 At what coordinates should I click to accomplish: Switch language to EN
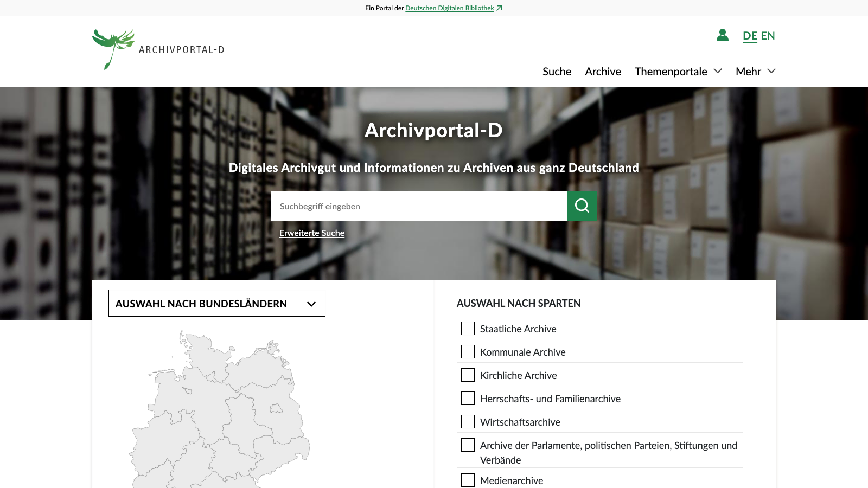tap(768, 36)
